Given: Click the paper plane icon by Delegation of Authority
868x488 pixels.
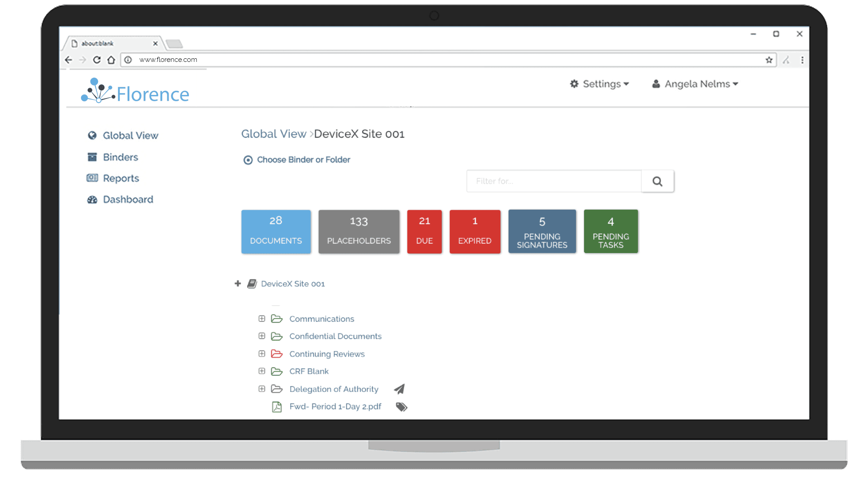Looking at the screenshot, I should pos(399,389).
